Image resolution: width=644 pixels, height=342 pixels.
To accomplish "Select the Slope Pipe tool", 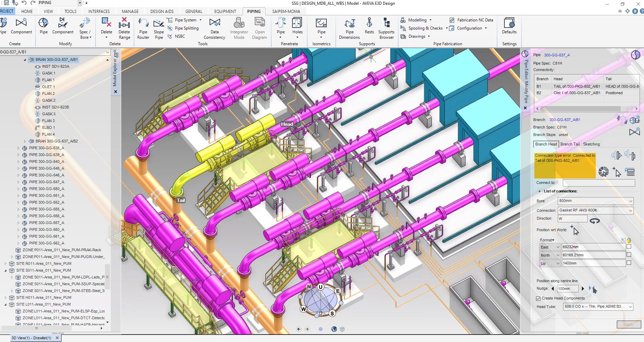I will 159,28.
